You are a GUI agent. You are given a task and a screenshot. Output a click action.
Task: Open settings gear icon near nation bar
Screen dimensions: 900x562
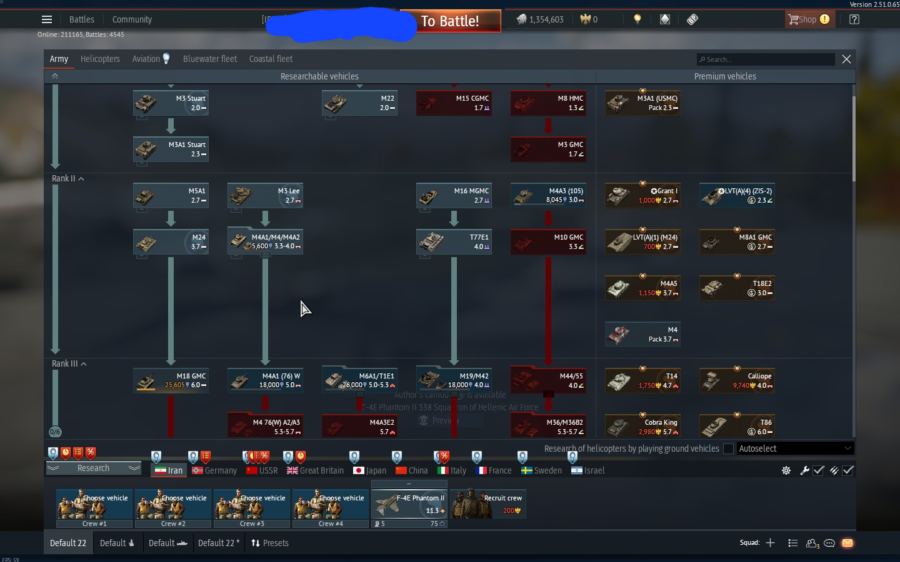pos(786,470)
